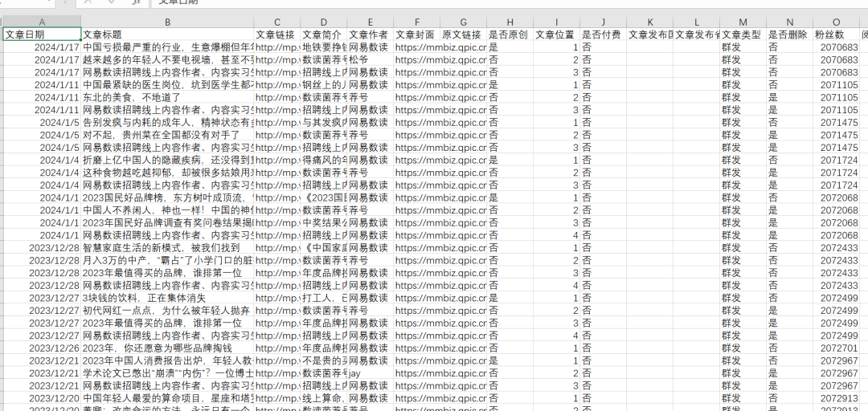Select column L header
868x411 pixels.
[x=696, y=22]
